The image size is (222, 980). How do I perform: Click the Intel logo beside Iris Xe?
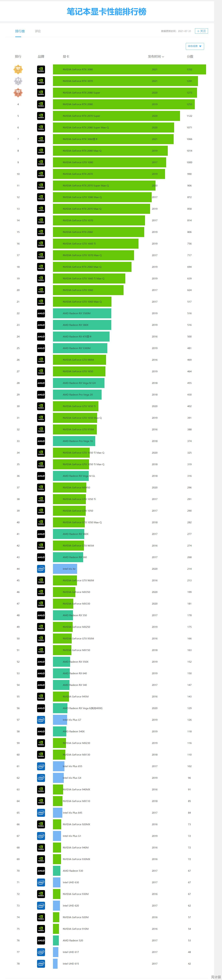pos(41,569)
